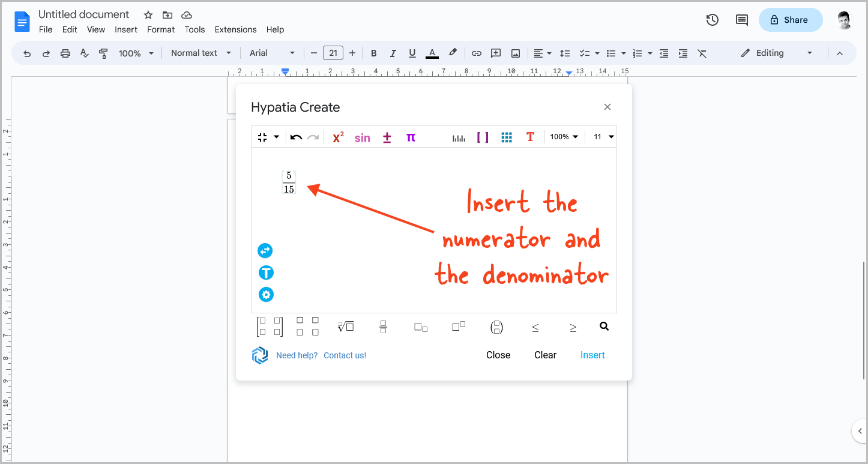This screenshot has width=868, height=464.
Task: Toggle the bulleted list button
Action: (611, 53)
